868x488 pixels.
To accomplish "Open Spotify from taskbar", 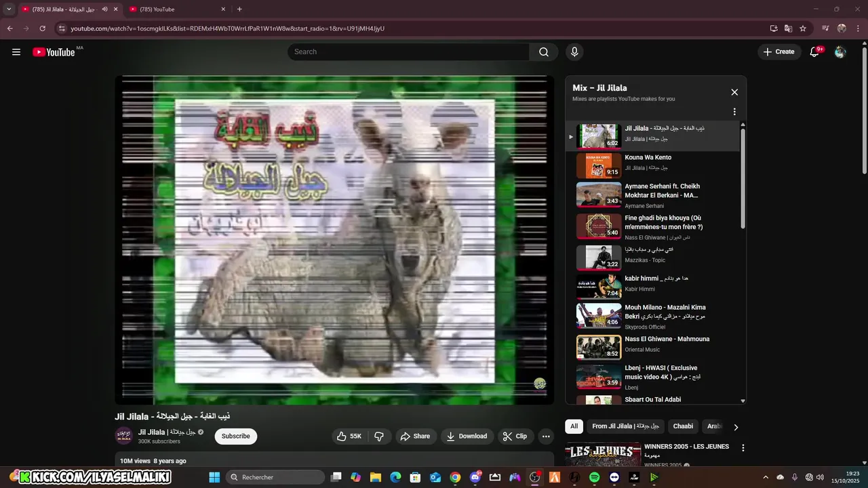I will (594, 477).
